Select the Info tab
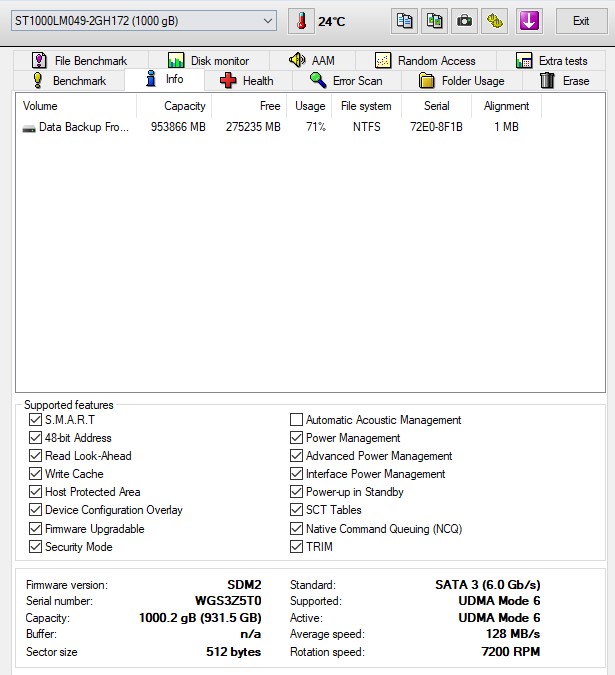The height and width of the screenshot is (675, 615). [164, 79]
